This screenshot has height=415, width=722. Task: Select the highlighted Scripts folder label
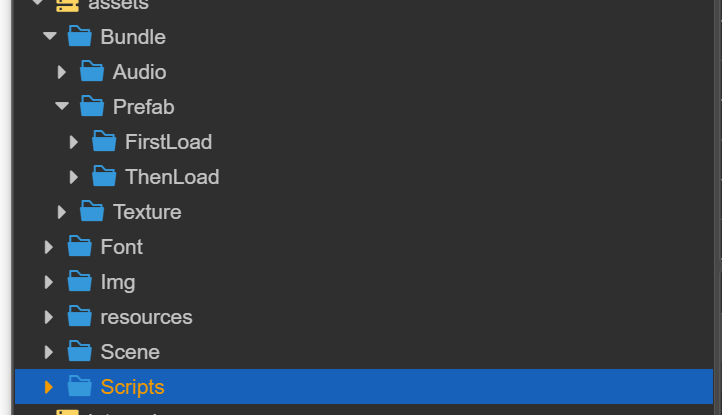[132, 387]
